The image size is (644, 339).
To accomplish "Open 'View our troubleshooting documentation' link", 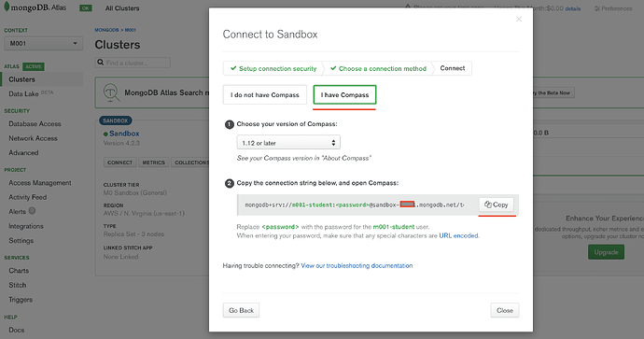I will point(357,265).
